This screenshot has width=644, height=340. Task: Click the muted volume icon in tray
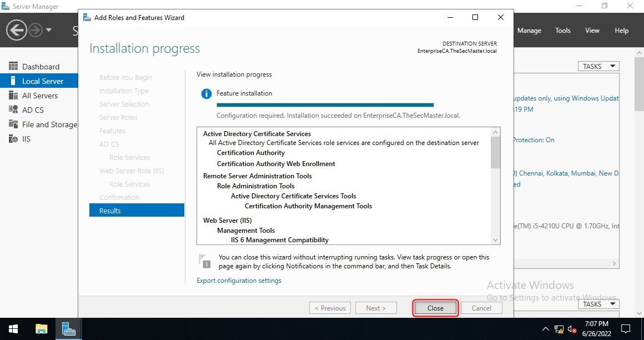pos(572,329)
